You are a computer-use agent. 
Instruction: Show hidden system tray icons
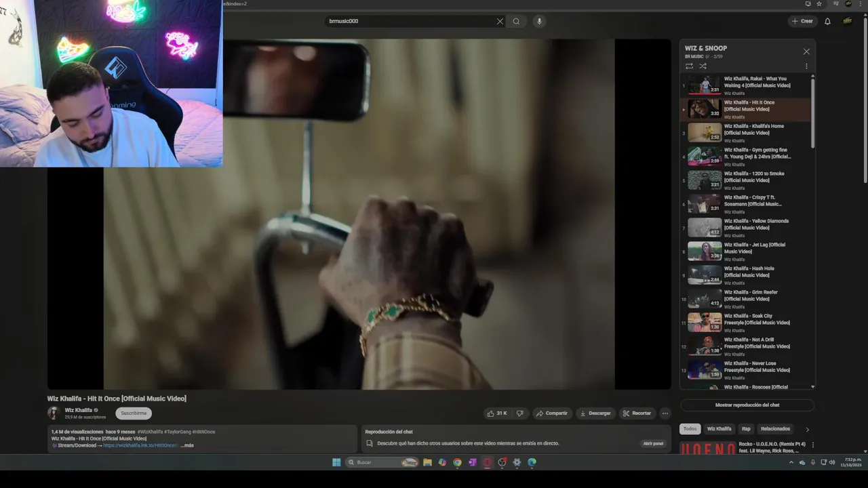(x=791, y=462)
